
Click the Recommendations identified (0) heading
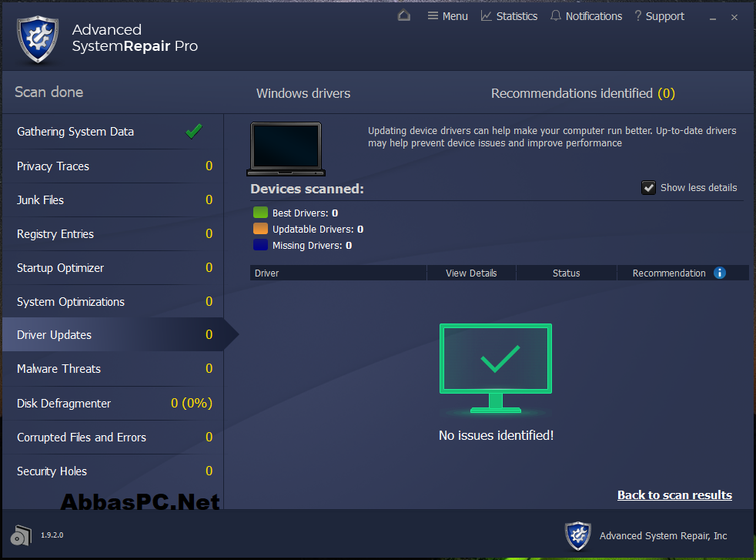[x=583, y=93]
